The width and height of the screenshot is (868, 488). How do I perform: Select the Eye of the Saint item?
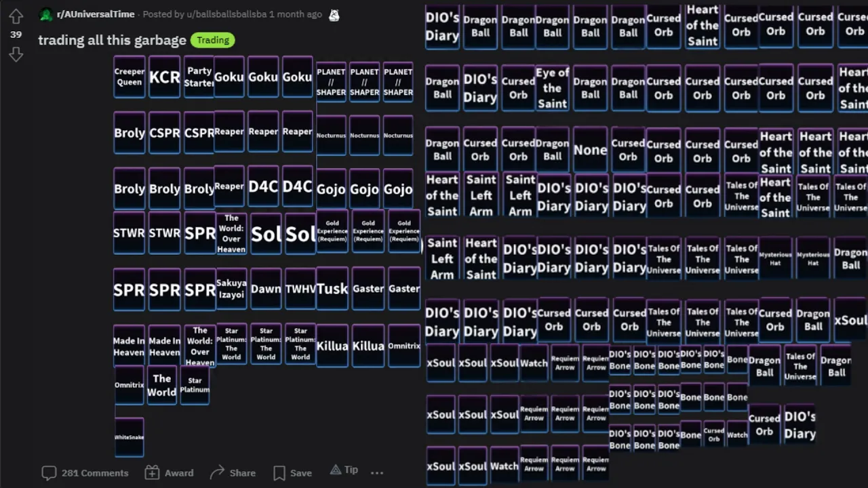coord(552,88)
